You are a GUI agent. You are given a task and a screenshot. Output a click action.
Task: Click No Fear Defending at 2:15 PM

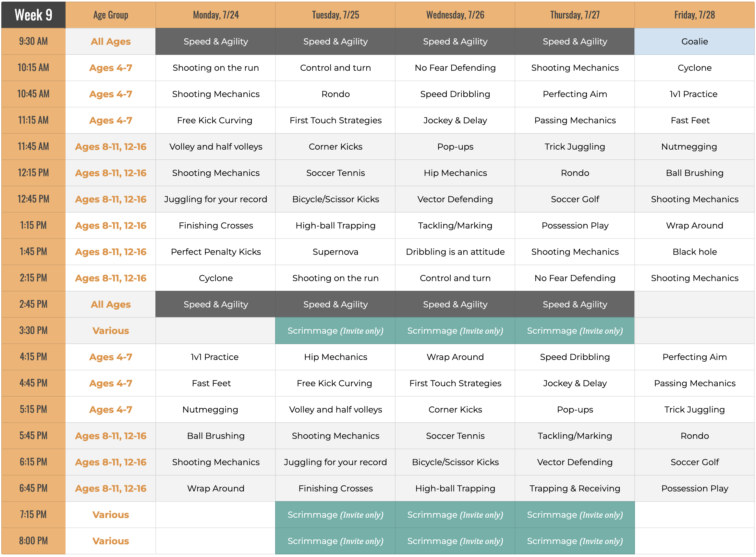(575, 278)
